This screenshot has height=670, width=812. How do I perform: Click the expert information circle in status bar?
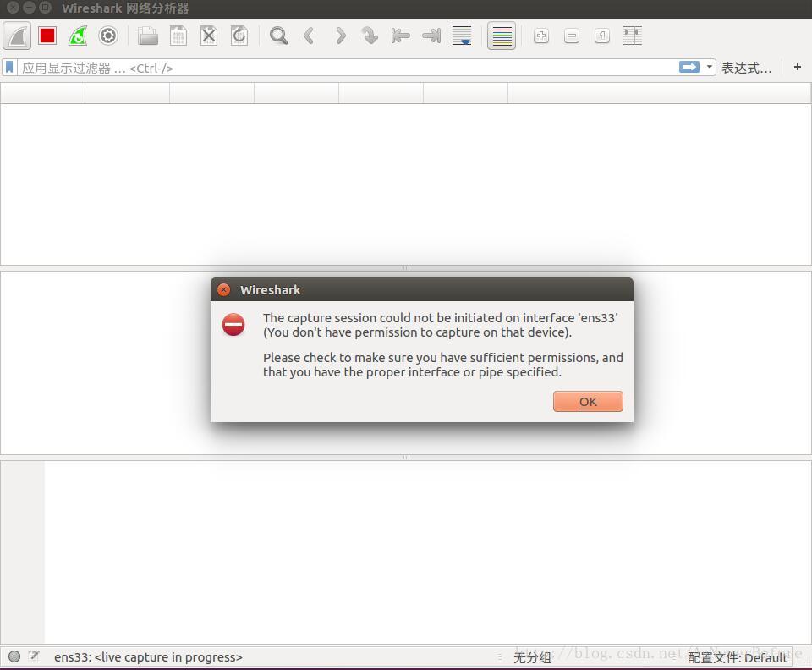pyautogui.click(x=14, y=656)
